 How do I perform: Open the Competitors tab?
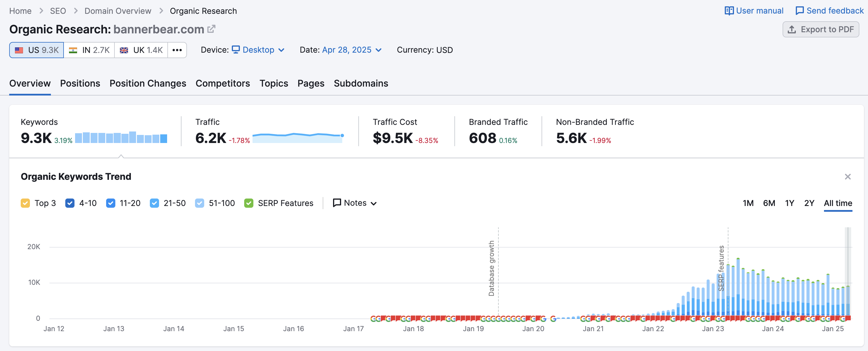(x=223, y=83)
